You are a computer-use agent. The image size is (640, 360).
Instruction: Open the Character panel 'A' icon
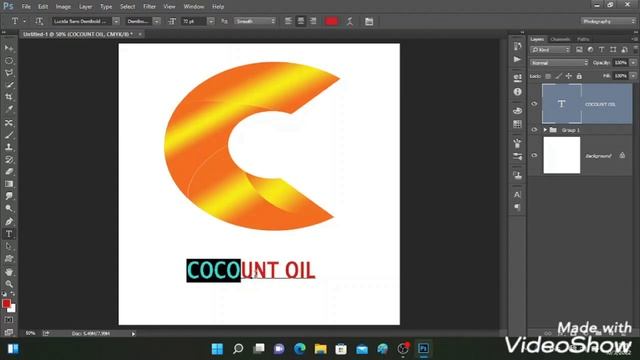coord(517,195)
